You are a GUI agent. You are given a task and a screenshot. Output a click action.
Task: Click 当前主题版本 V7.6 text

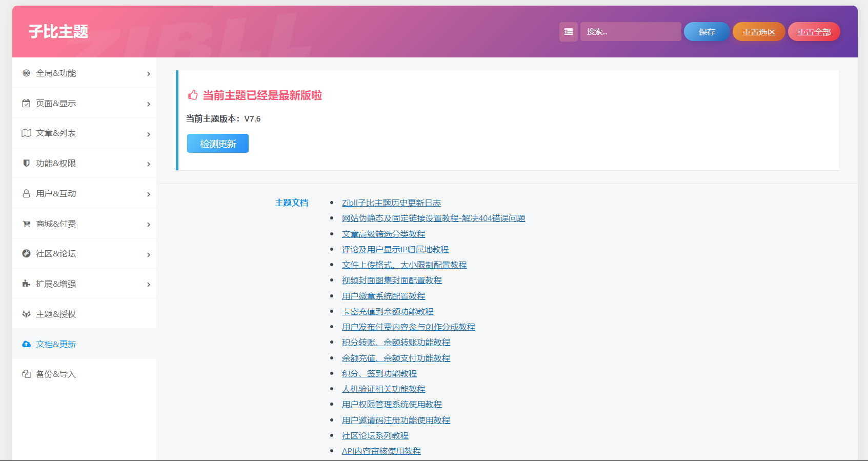point(223,118)
